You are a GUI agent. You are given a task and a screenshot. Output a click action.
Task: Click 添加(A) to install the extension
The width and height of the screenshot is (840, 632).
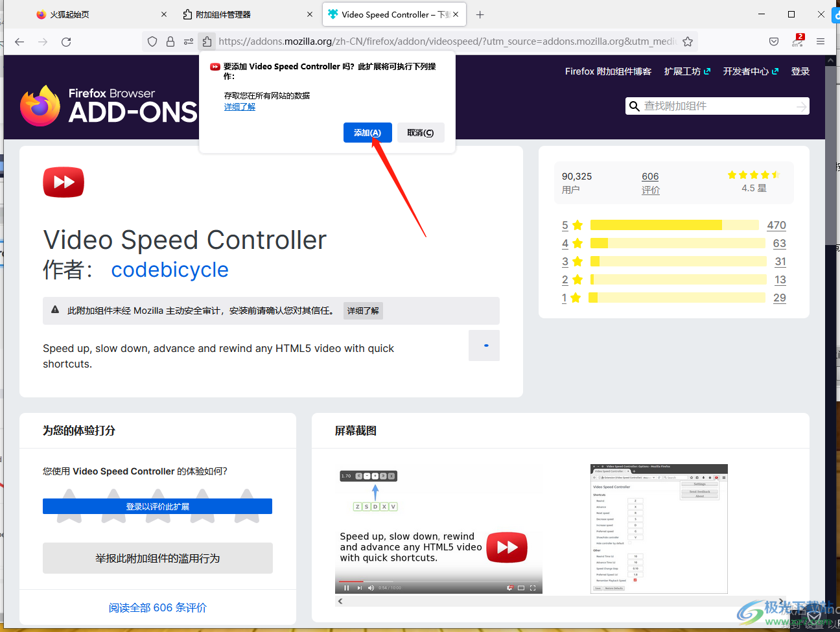pos(367,132)
